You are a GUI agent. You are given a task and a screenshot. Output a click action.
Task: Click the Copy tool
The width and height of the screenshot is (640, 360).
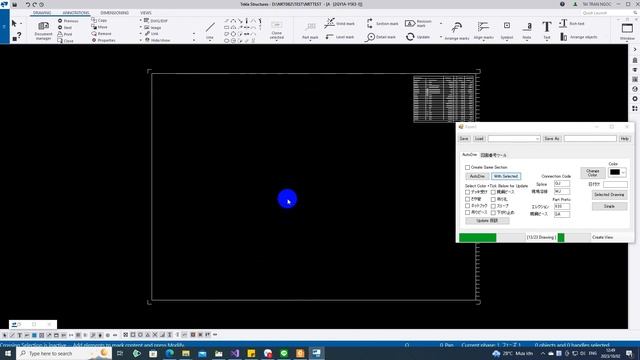pyautogui.click(x=99, y=20)
